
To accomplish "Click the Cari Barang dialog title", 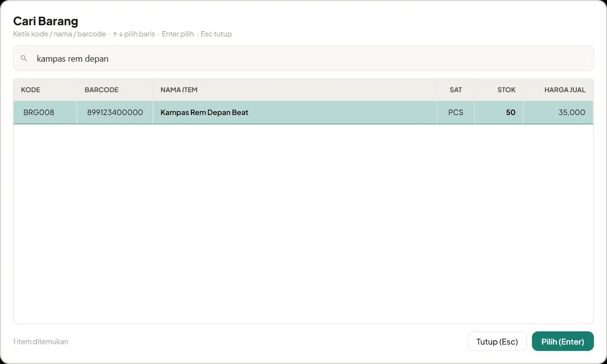I will [x=46, y=21].
